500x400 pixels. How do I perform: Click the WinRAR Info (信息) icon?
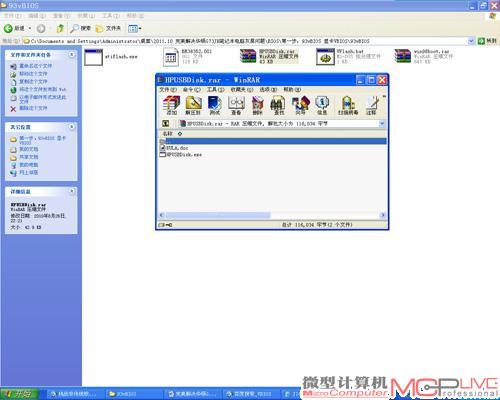tap(322, 105)
